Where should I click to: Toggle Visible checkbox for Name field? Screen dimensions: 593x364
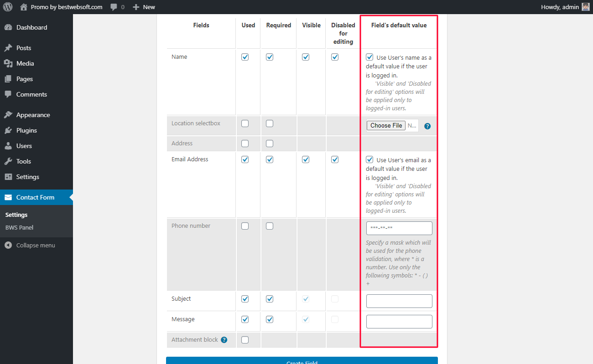[x=306, y=57]
